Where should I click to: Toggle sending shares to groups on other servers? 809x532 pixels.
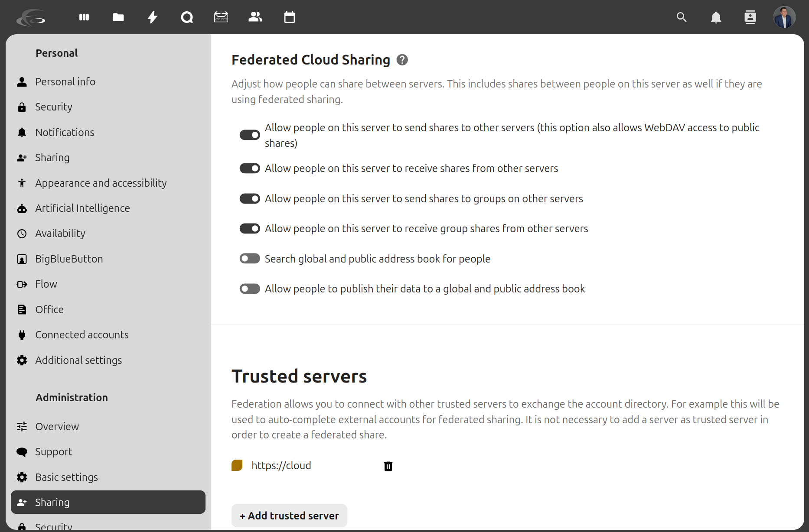250,199
